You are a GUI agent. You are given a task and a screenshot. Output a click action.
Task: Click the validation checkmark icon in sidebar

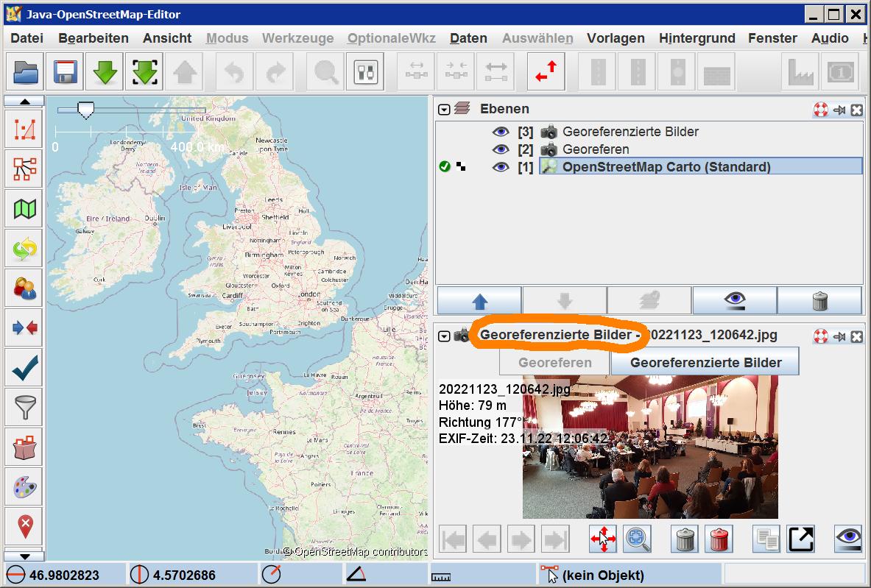(25, 367)
